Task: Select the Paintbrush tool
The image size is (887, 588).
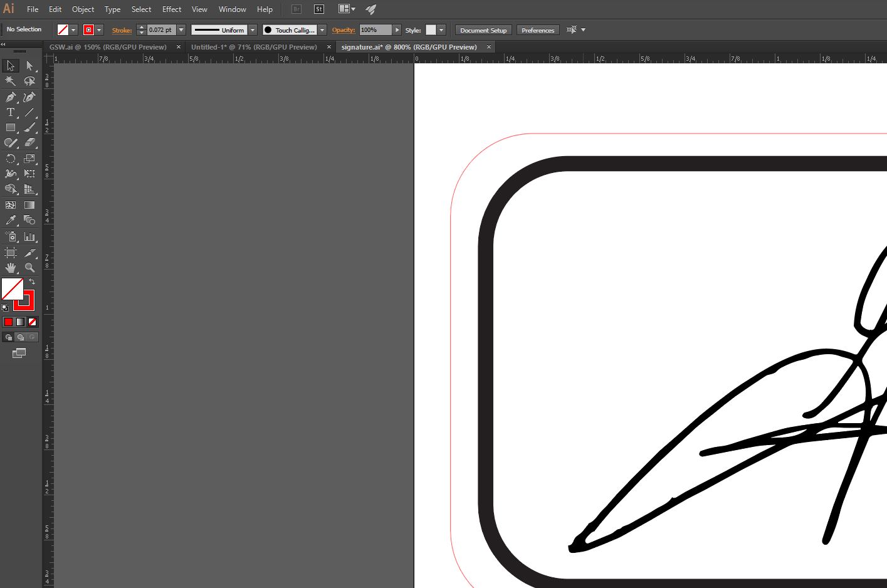Action: pos(29,127)
